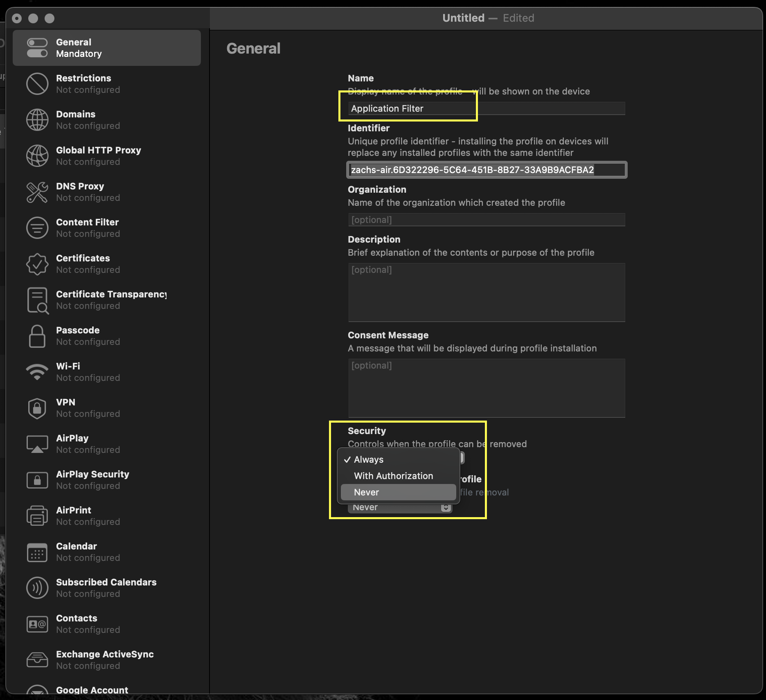Select the Restrictions payload icon
766x700 pixels.
(x=37, y=83)
